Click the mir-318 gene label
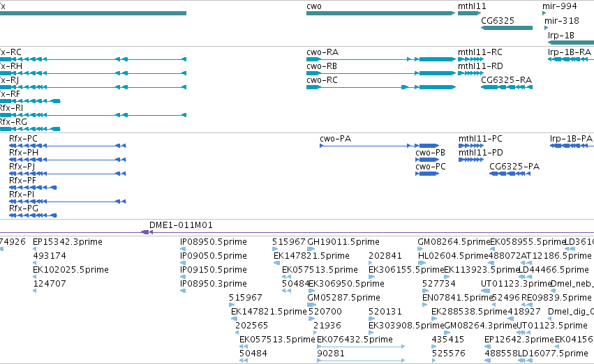 tap(561, 20)
